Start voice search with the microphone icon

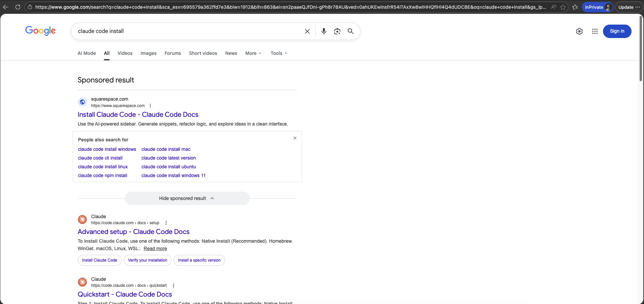click(324, 31)
